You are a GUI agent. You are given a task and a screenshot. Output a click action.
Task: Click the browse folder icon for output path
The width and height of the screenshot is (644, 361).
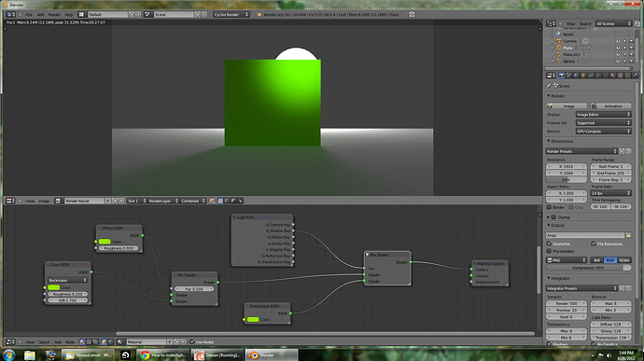click(628, 235)
